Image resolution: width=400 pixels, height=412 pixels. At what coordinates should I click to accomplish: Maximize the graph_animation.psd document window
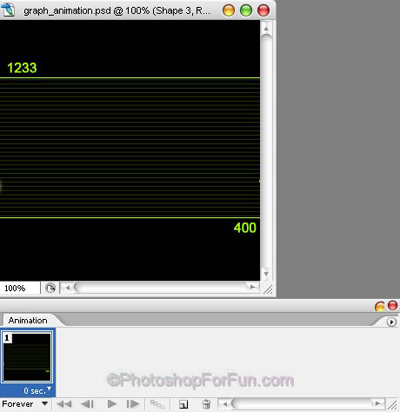(246, 10)
